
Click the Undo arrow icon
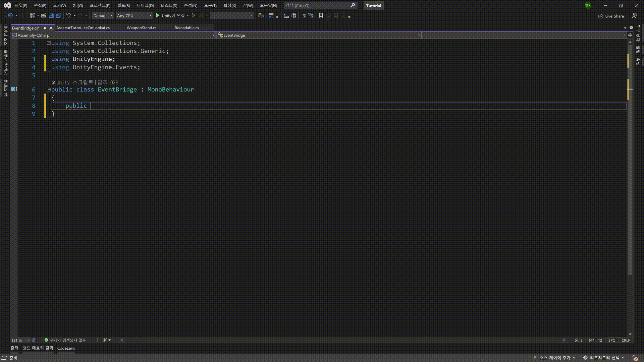point(68,15)
